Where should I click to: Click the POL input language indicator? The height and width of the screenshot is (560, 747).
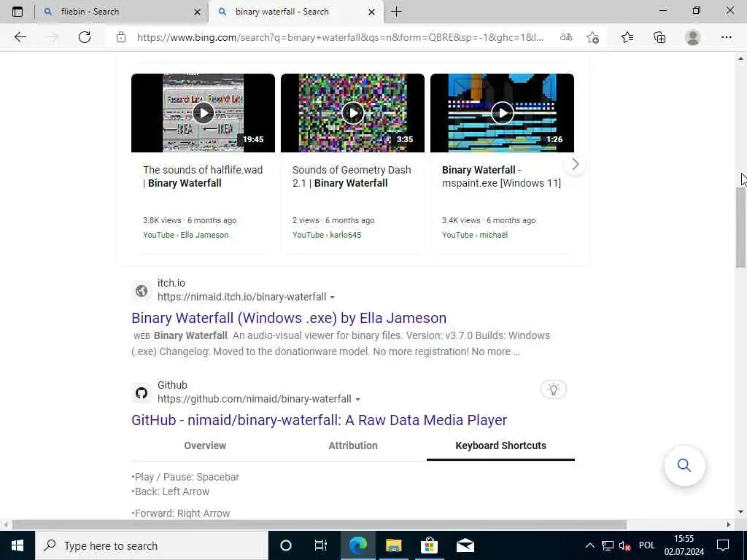[647, 545]
